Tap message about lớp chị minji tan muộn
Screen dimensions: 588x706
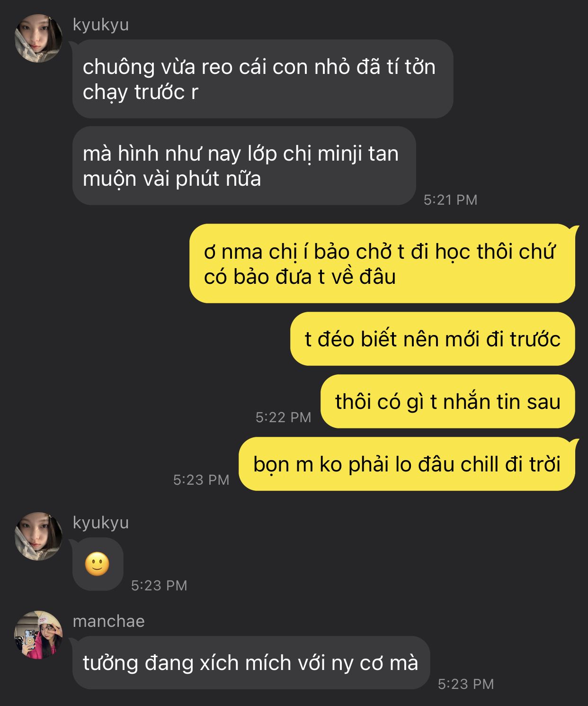(244, 166)
